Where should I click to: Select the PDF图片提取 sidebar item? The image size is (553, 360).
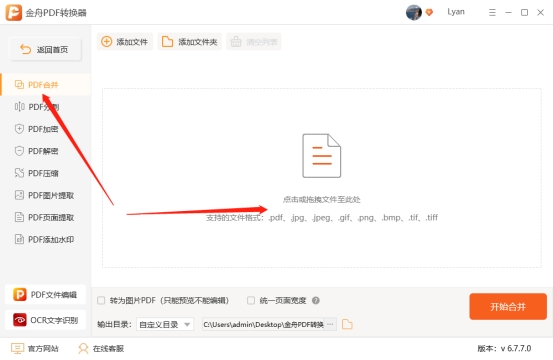(45, 195)
